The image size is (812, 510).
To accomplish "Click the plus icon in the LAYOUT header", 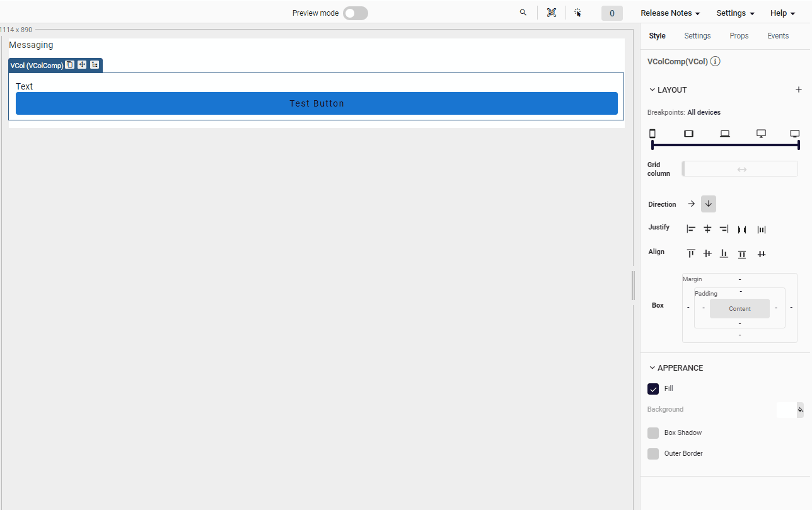I will [799, 90].
